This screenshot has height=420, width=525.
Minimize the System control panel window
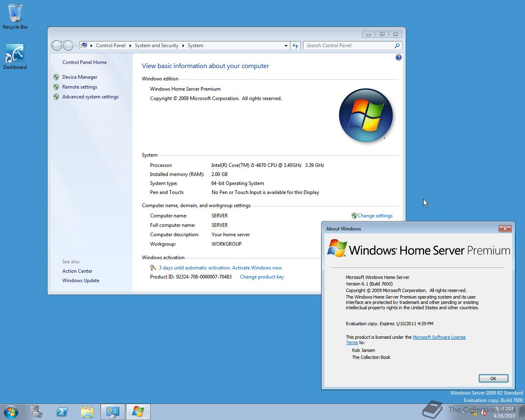pos(368,34)
